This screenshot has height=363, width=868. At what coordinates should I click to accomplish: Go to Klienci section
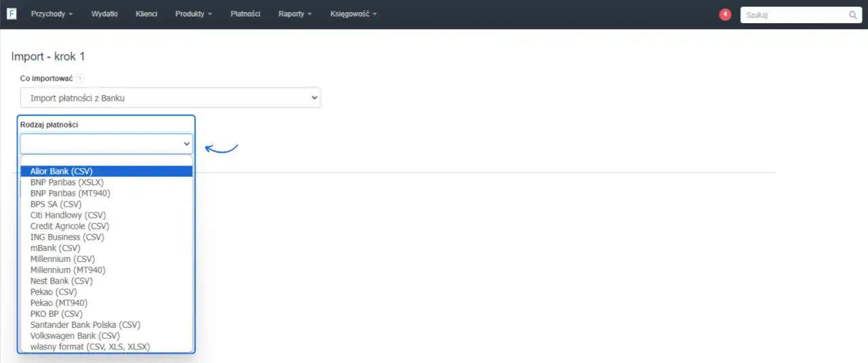pyautogui.click(x=146, y=14)
